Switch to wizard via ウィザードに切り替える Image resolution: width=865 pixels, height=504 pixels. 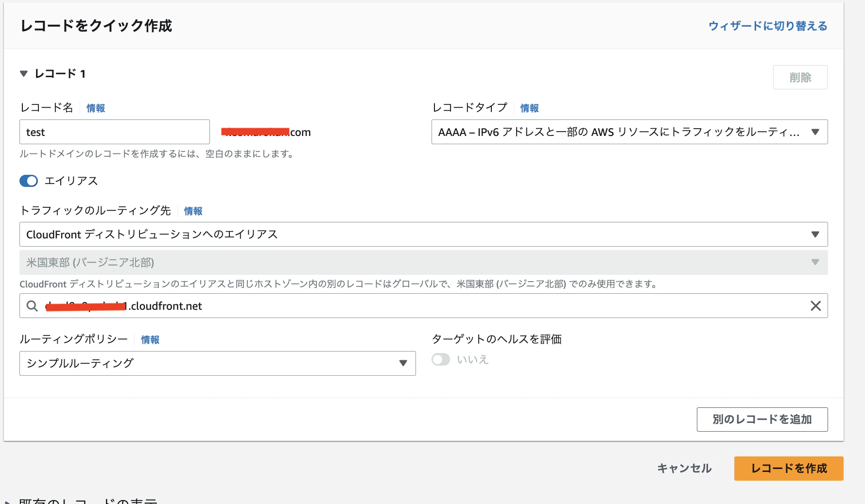click(768, 26)
